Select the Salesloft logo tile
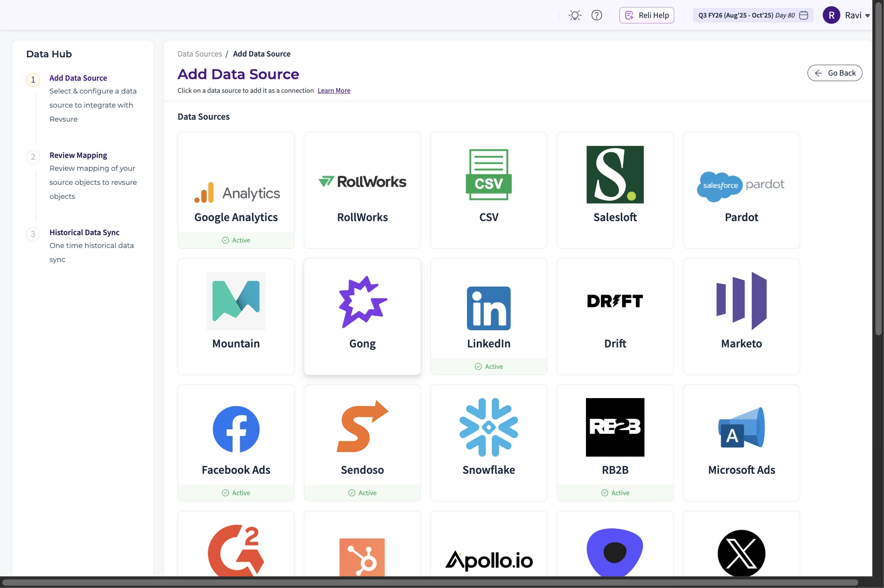This screenshot has width=884, height=588. click(615, 175)
